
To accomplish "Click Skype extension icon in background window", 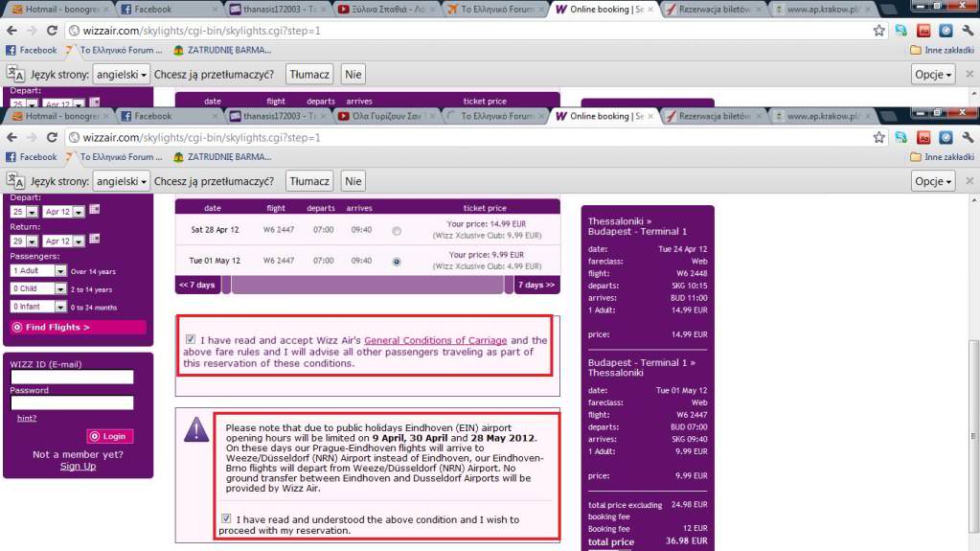I will click(x=900, y=30).
